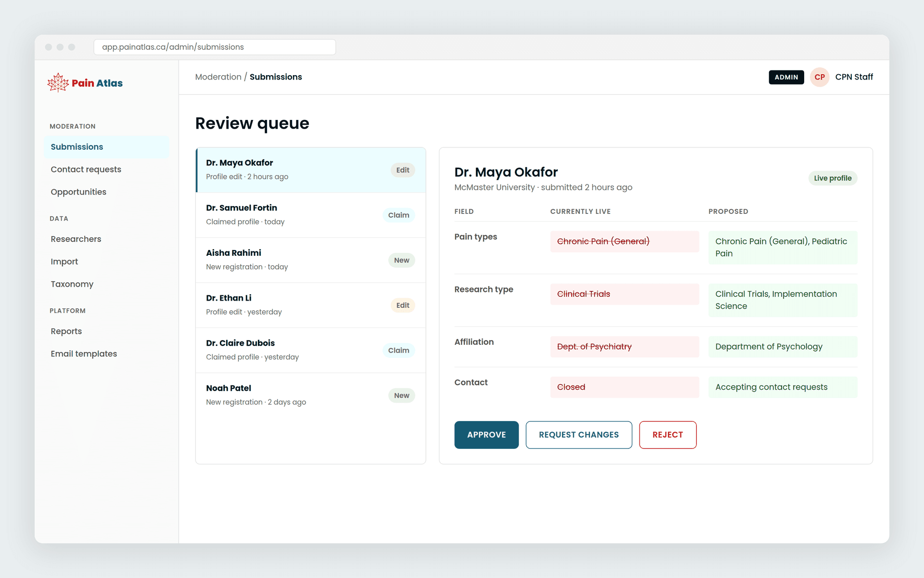Viewport: 924px width, 578px height.
Task: Select Dr. Maya Okafor queue item
Action: point(311,170)
